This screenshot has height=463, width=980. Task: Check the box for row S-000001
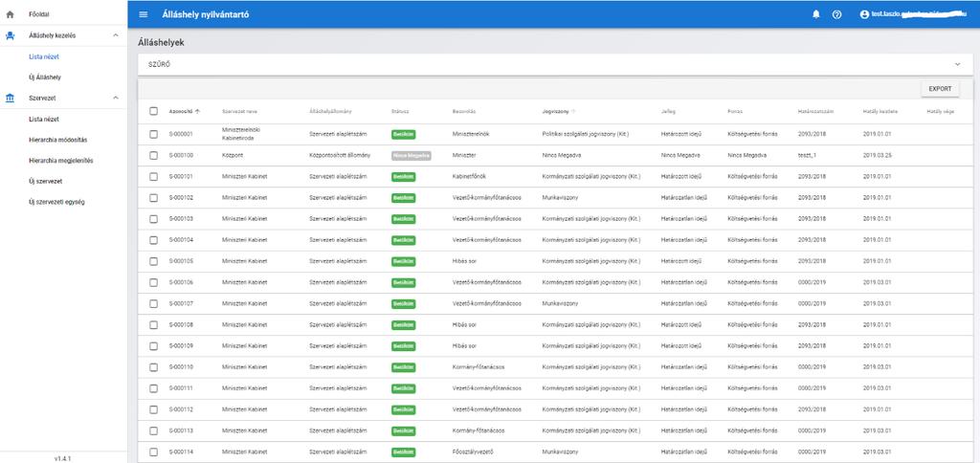pos(154,134)
